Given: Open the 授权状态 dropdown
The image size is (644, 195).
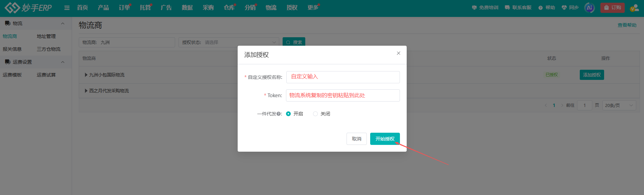Looking at the screenshot, I should [229, 42].
